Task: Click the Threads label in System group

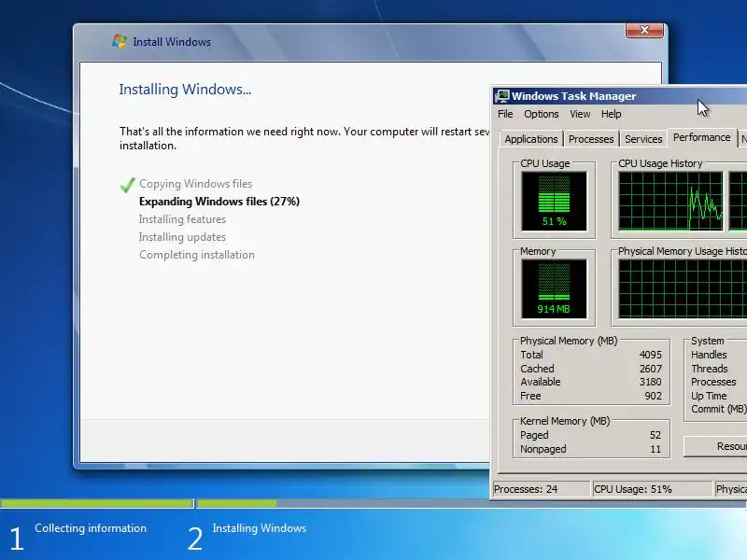Action: [710, 369]
